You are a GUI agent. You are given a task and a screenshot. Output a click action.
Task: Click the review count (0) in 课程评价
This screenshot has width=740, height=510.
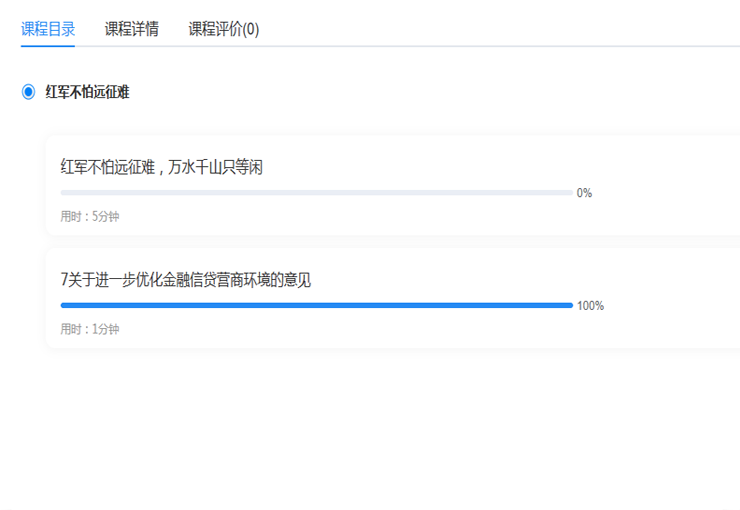250,29
